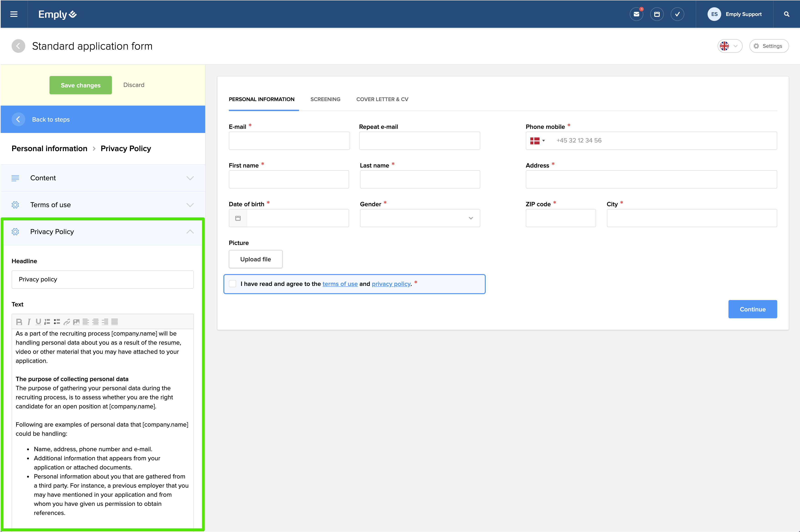Open the language flag selector

729,46
